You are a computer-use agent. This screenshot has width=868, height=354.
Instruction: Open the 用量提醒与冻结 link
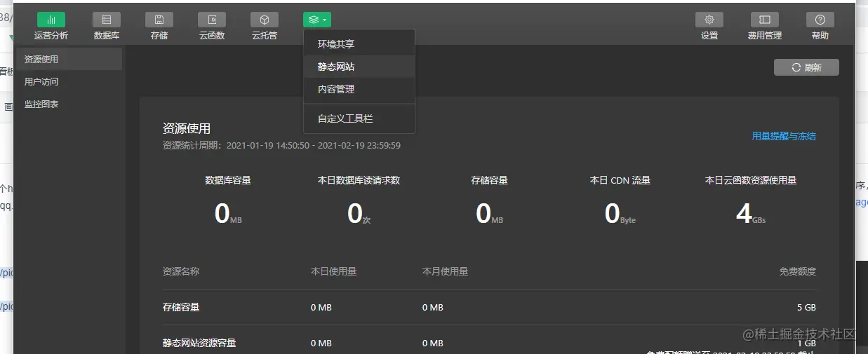point(784,136)
